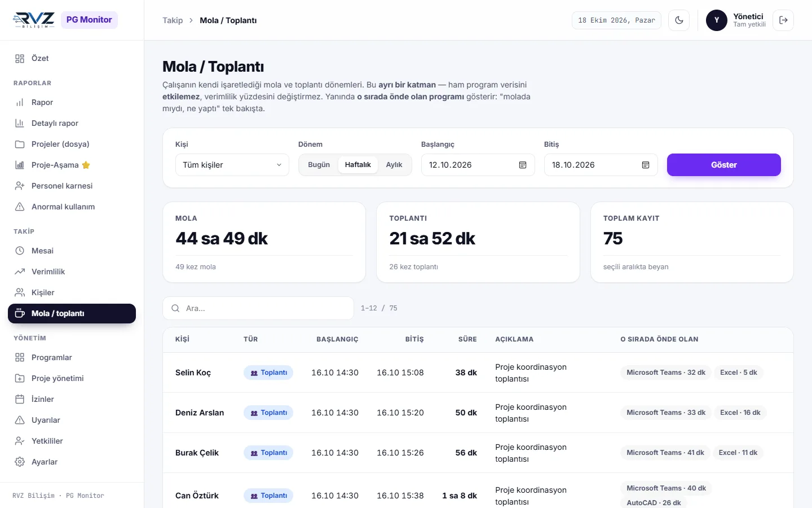The image size is (812, 508).
Task: Click the Başlangıç date field 12.10.2026
Action: coord(478,165)
